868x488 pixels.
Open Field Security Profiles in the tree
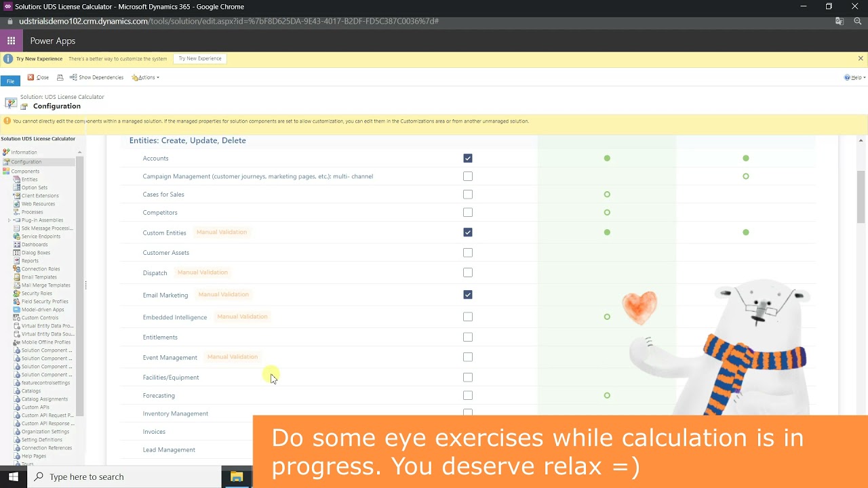point(45,302)
